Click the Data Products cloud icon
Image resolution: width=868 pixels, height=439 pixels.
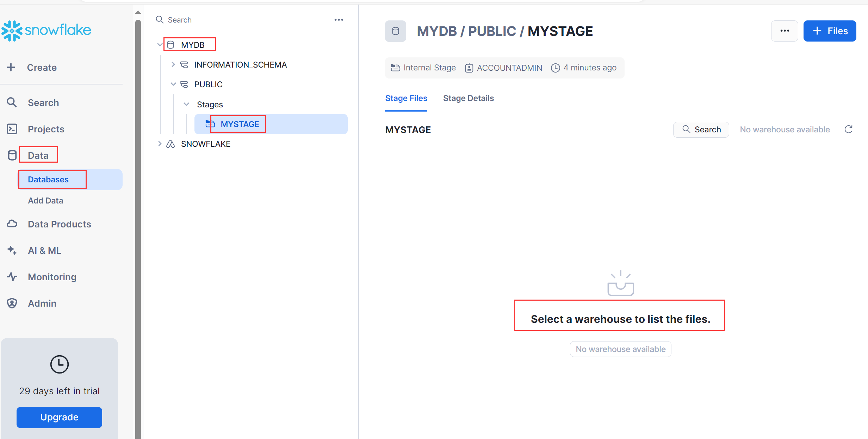(12, 224)
